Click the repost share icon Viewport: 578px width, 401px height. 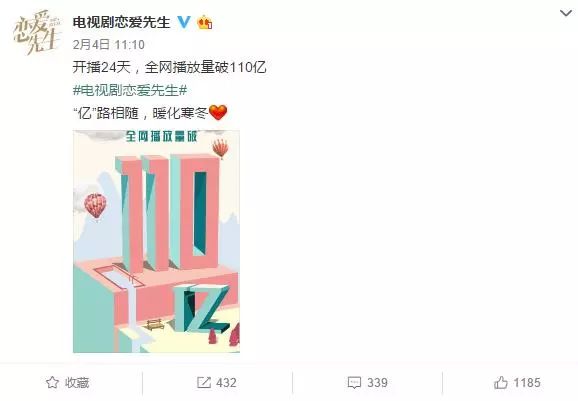(203, 383)
